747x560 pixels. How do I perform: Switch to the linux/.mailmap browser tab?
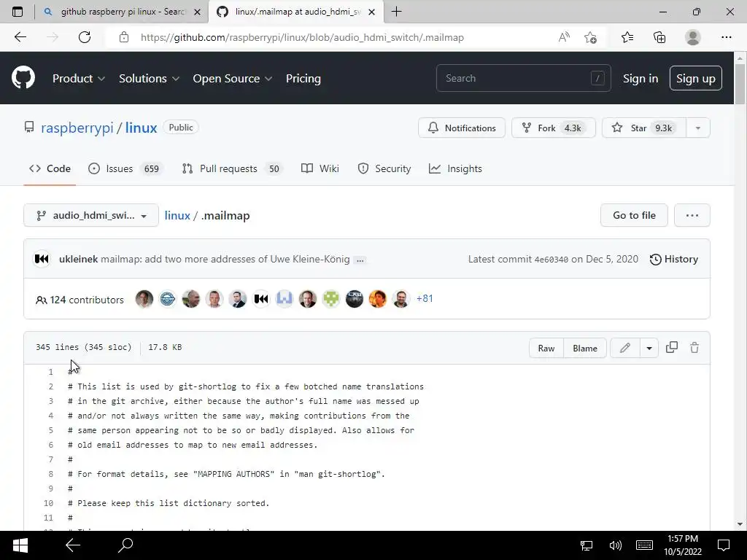296,12
